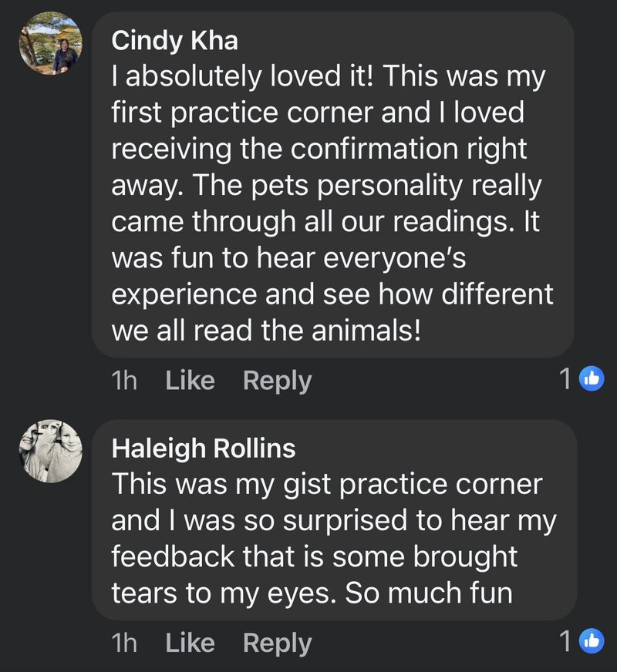This screenshot has height=672, width=617.
Task: Reply to Haleigh Rollins' comment
Action: pos(277,643)
